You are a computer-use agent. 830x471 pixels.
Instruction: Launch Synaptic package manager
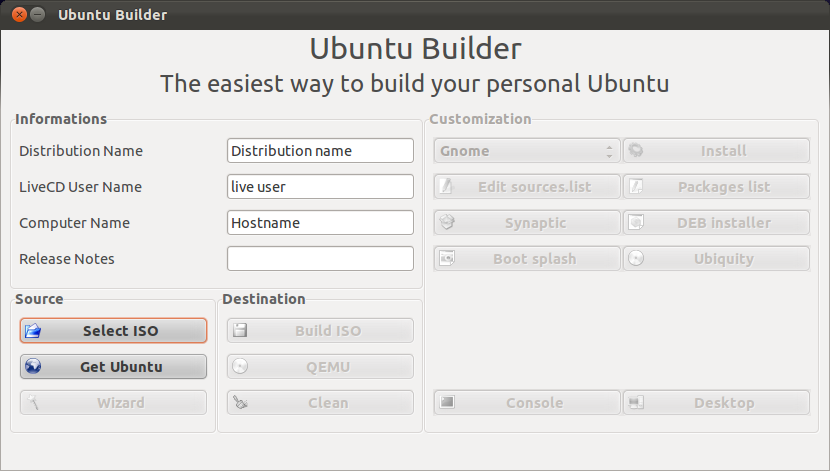coord(527,223)
